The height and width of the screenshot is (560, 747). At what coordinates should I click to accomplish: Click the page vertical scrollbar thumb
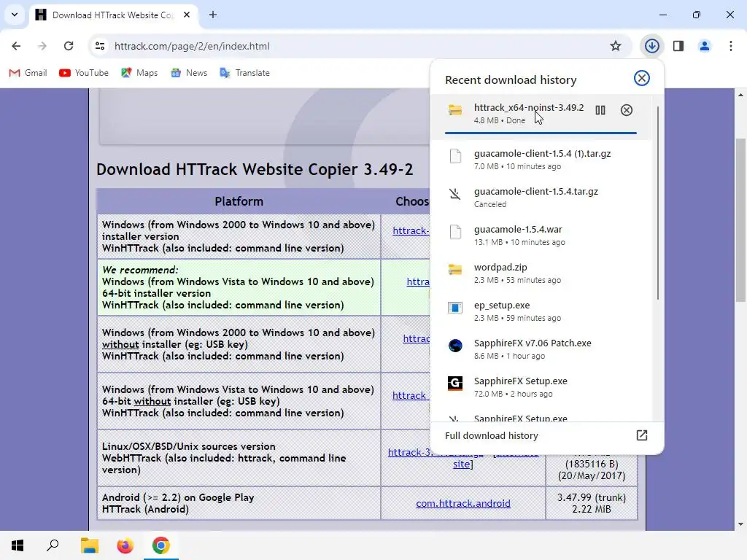tap(740, 220)
